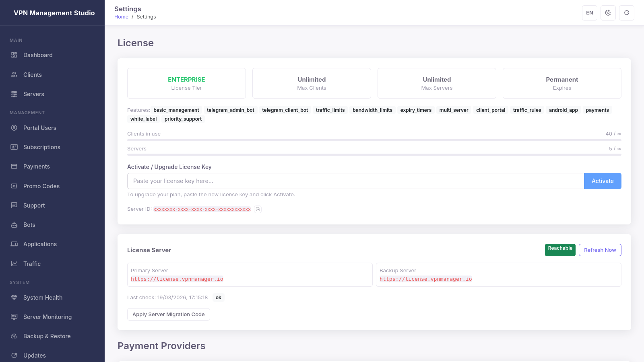Click the Apply Server Migration Code button
644x362 pixels.
click(168, 315)
